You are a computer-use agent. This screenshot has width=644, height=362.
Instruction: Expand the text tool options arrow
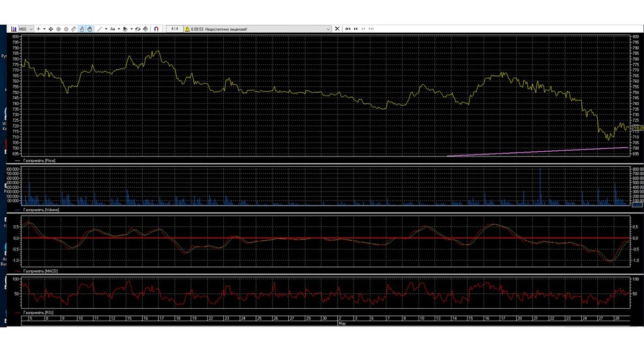pyautogui.click(x=119, y=29)
